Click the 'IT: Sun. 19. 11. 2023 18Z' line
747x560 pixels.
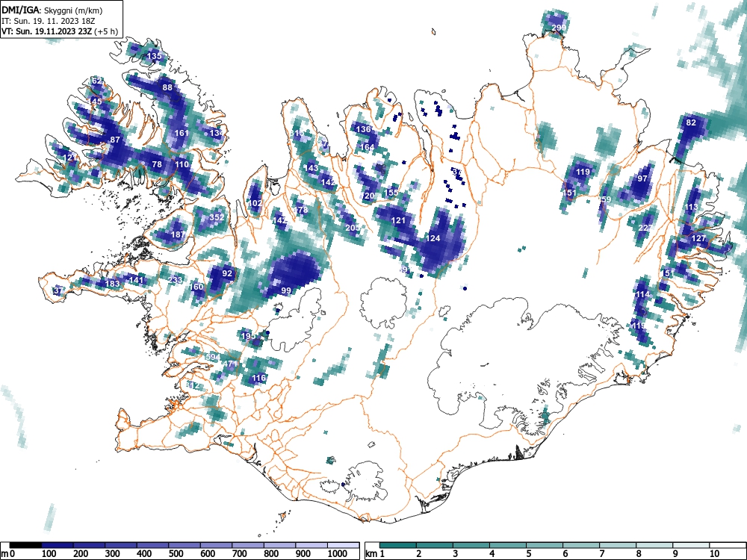48,21
